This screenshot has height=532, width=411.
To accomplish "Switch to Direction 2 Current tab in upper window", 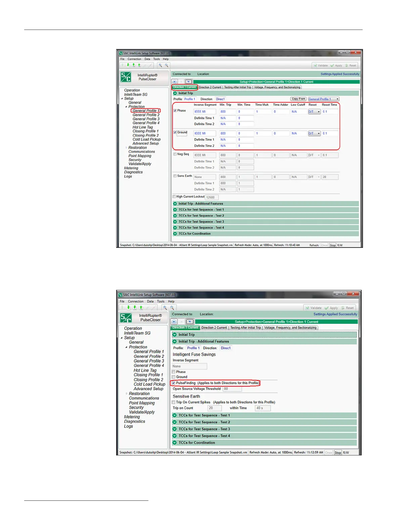I will (210, 87).
